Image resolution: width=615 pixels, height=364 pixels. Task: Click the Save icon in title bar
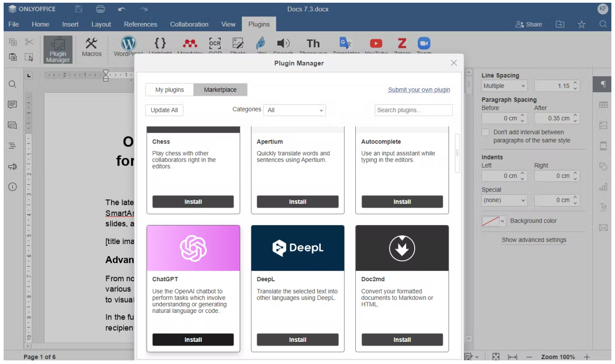78,9
